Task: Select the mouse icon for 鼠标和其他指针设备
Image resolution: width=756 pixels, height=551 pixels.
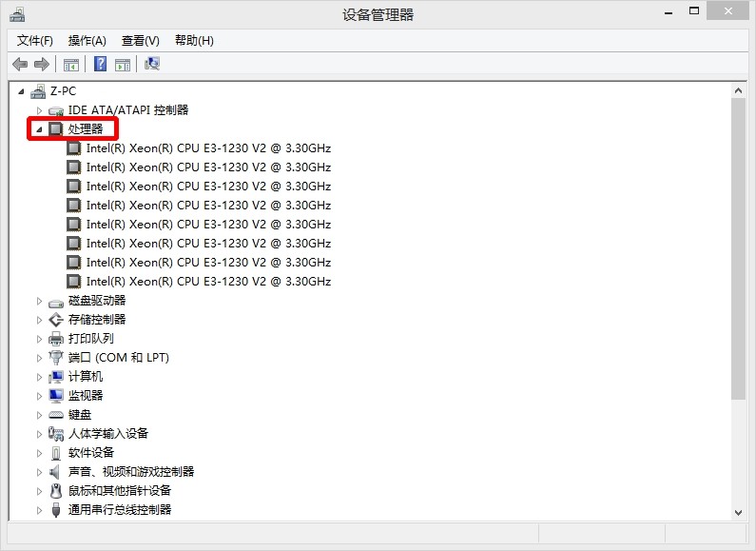Action: (x=56, y=491)
